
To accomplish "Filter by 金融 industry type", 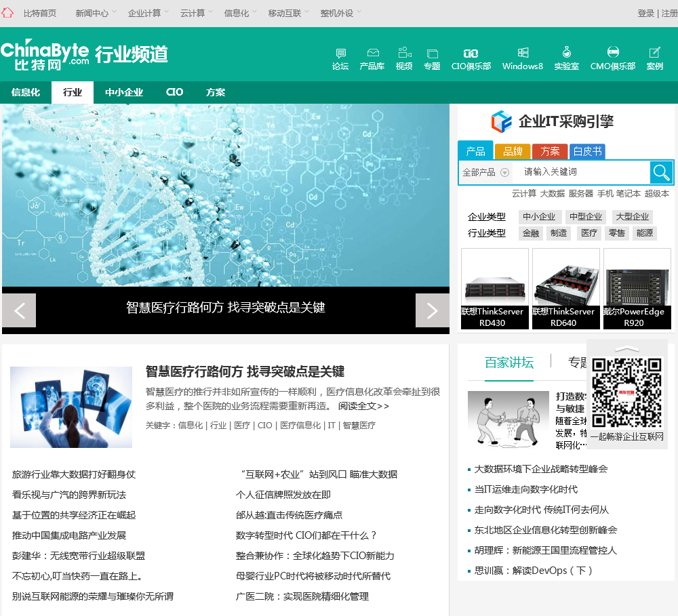I will (531, 233).
